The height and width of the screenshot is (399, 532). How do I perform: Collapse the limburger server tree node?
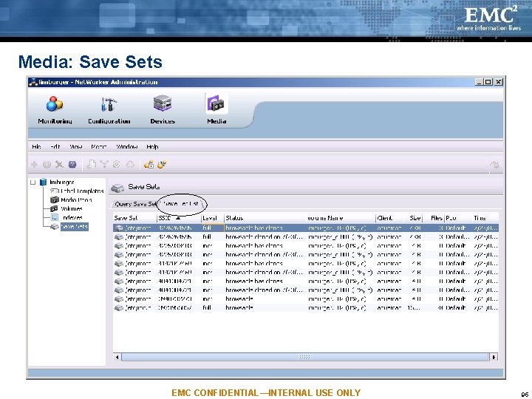click(x=33, y=183)
